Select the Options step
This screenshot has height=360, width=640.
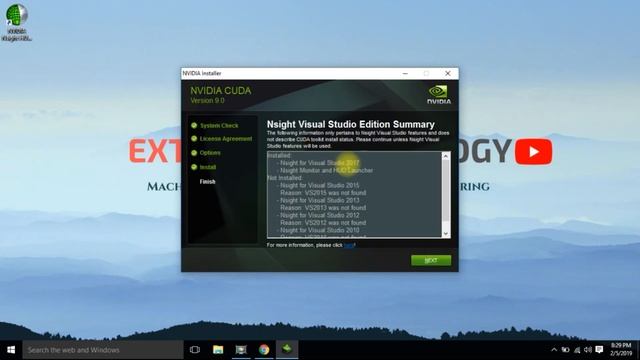(210, 153)
